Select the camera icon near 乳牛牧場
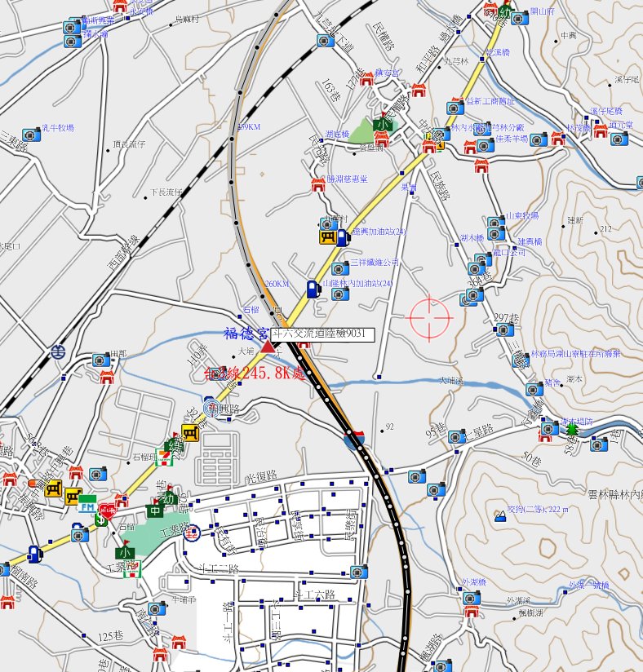The height and width of the screenshot is (672, 643). click(30, 135)
